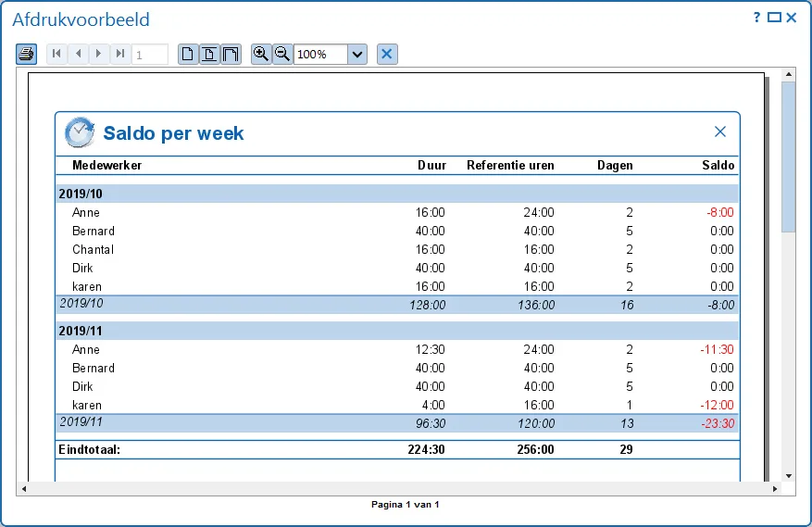Screen dimensions: 812x527
Task: Go to the next page
Action: tap(99, 54)
